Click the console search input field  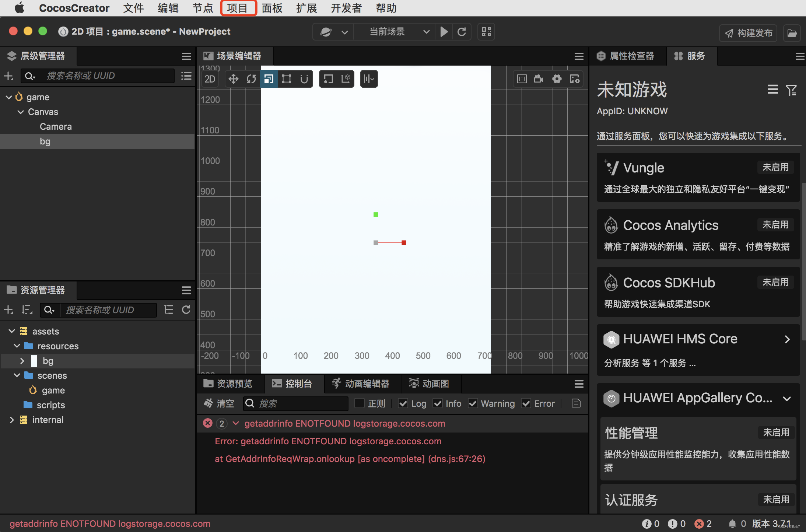click(x=295, y=403)
